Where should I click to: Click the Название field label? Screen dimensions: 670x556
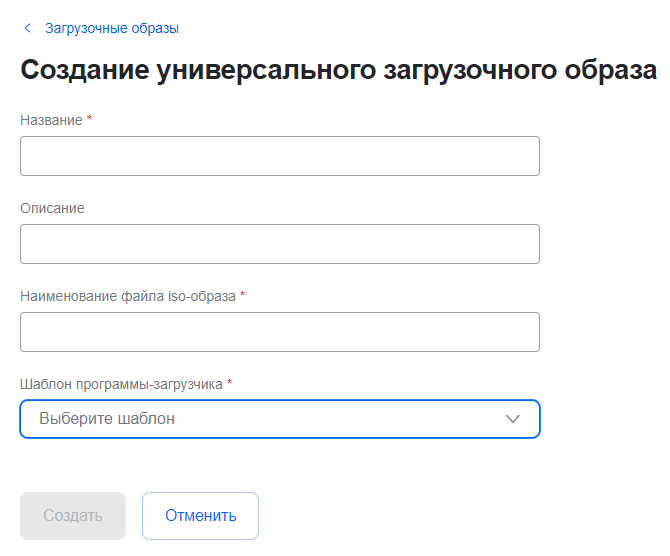point(51,120)
